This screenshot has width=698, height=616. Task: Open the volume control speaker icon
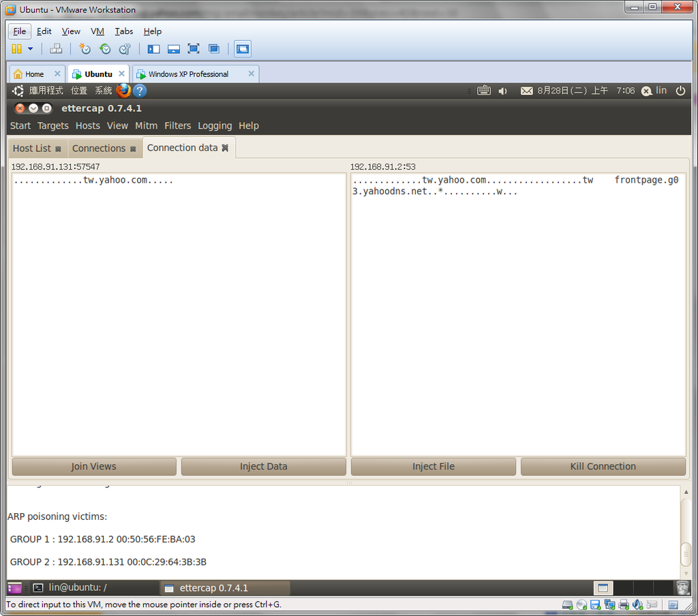(503, 91)
